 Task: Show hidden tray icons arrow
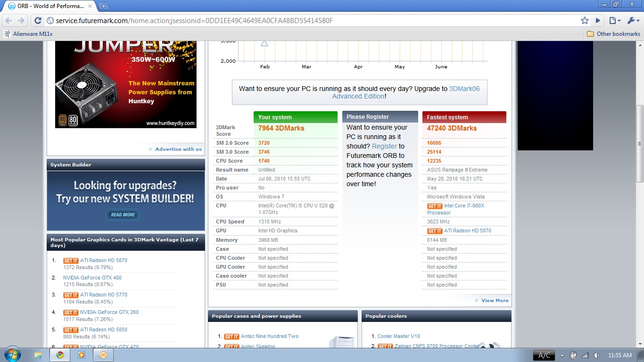(x=562, y=355)
